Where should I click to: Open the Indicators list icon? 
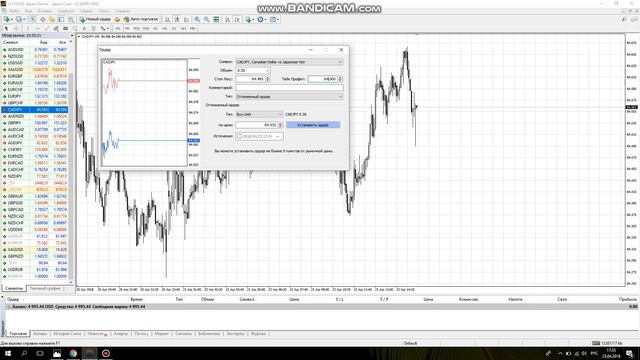pos(248,19)
